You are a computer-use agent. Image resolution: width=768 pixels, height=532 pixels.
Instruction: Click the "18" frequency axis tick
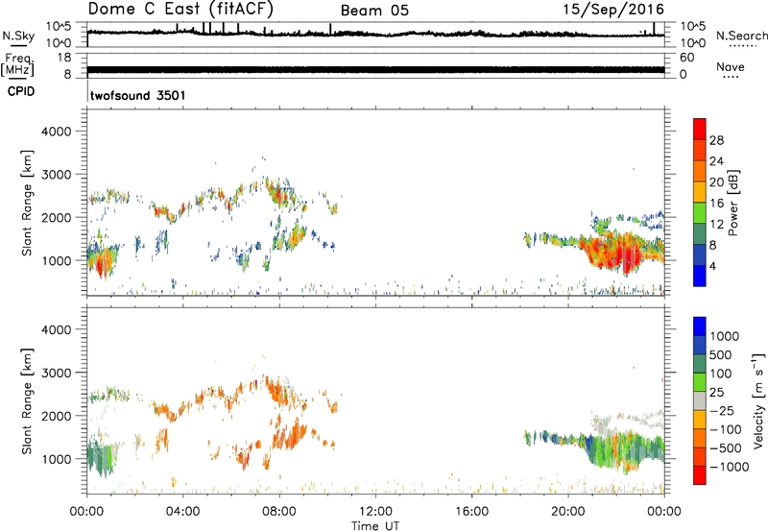(x=64, y=58)
